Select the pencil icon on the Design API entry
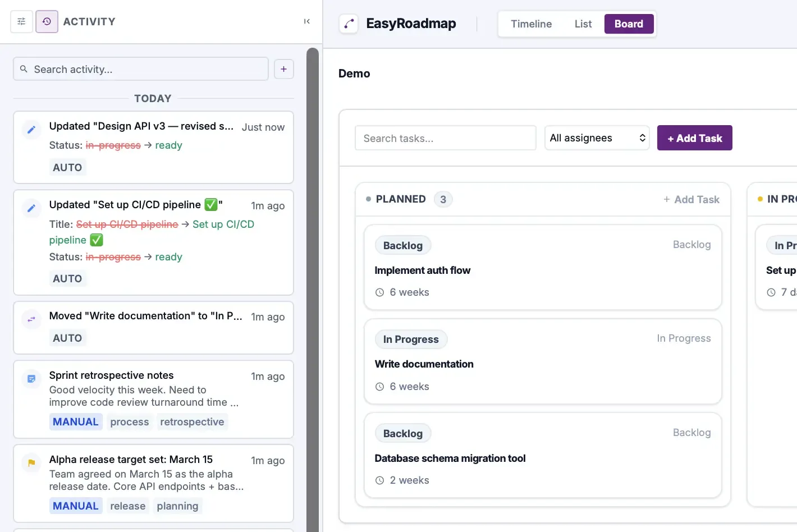This screenshot has width=797, height=532. [31, 129]
